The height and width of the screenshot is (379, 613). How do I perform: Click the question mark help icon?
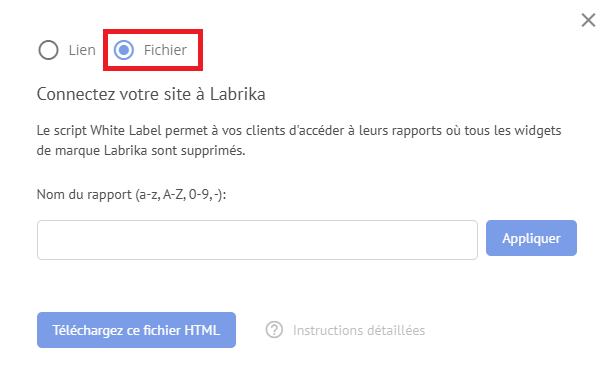point(274,330)
